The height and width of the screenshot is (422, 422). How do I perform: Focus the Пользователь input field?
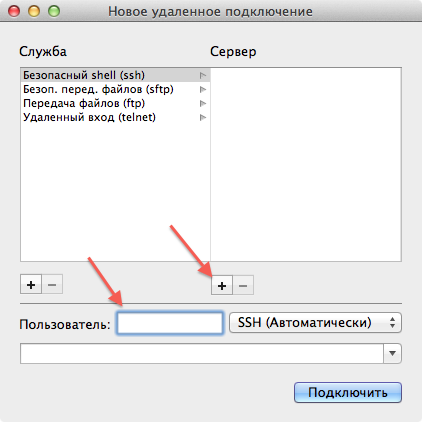click(x=170, y=323)
